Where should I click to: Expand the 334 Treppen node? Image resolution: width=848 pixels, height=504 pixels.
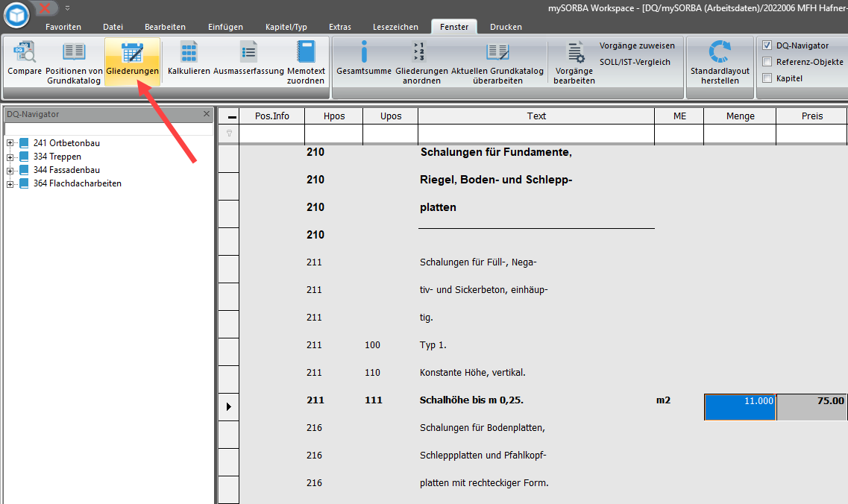point(10,157)
